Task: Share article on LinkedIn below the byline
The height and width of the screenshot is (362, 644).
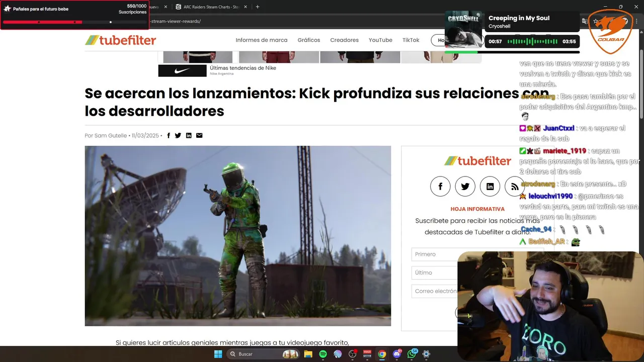Action: tap(189, 135)
